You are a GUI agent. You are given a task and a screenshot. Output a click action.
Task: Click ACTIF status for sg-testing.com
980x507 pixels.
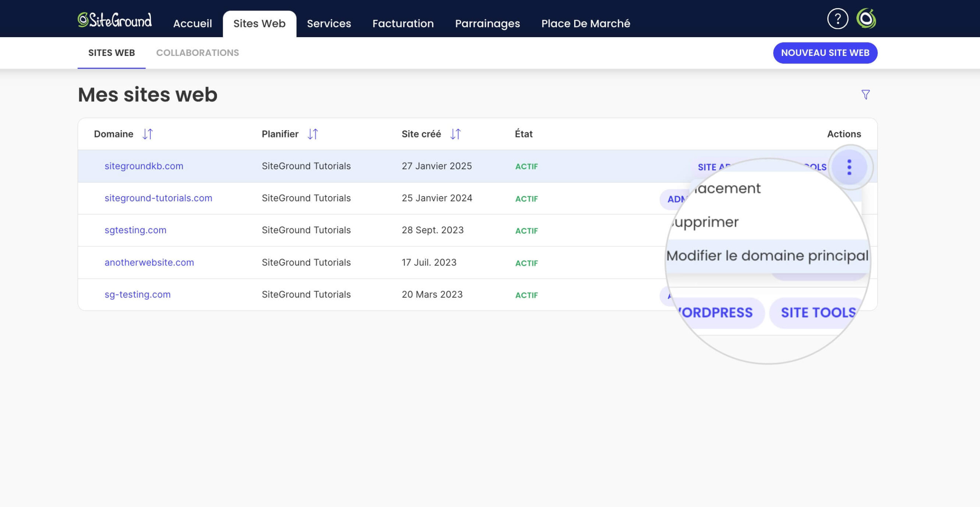coord(526,295)
